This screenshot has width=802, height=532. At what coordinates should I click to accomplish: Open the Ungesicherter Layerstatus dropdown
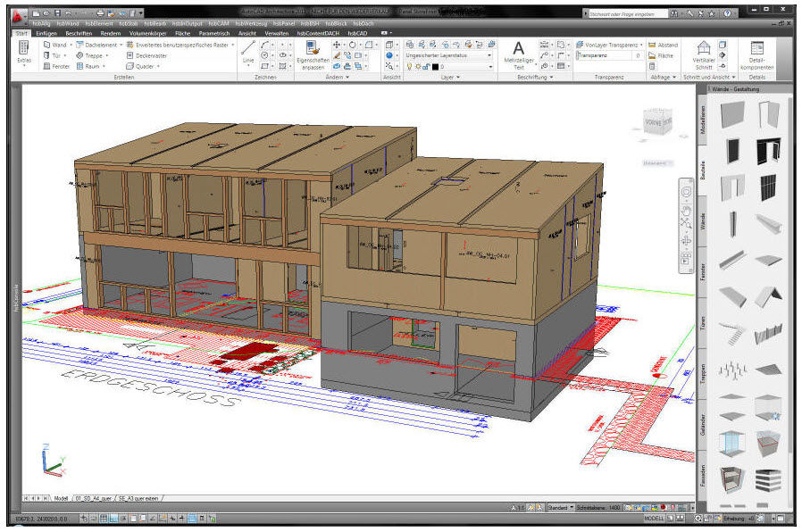(x=489, y=55)
